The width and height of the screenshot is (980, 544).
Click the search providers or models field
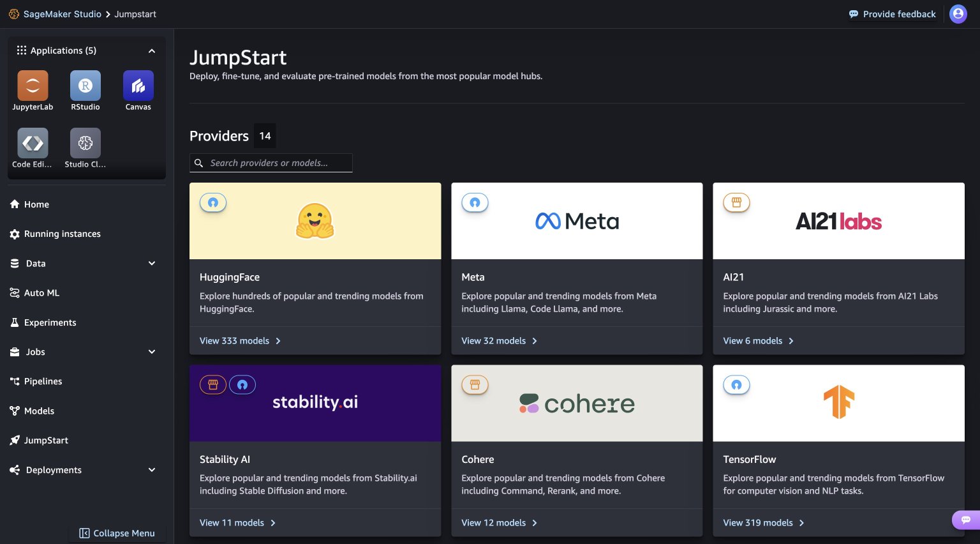pyautogui.click(x=271, y=163)
